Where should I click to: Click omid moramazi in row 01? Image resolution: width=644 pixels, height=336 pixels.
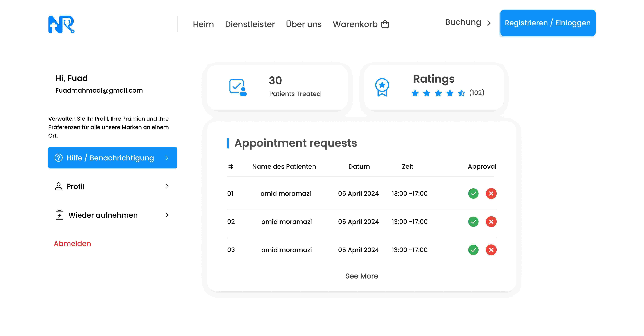click(286, 194)
